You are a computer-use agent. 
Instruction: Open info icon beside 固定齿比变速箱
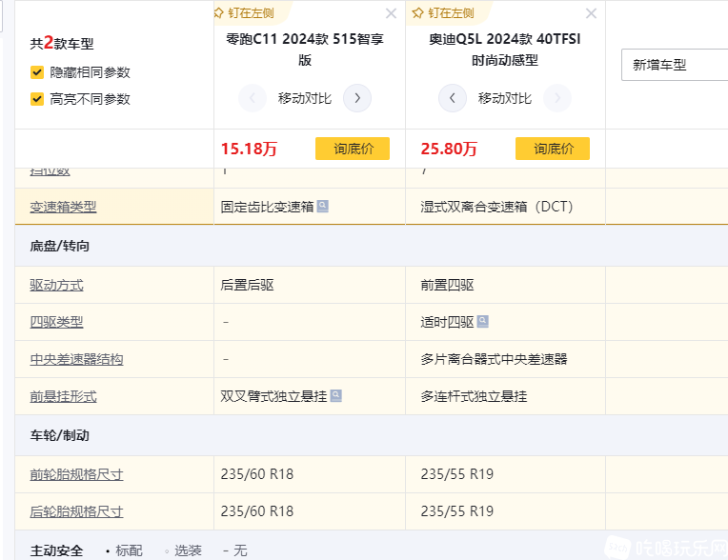[x=323, y=206]
